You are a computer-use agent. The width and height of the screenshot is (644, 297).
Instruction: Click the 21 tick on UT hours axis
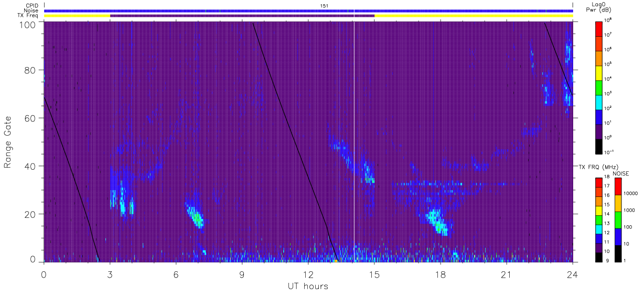[x=507, y=274]
